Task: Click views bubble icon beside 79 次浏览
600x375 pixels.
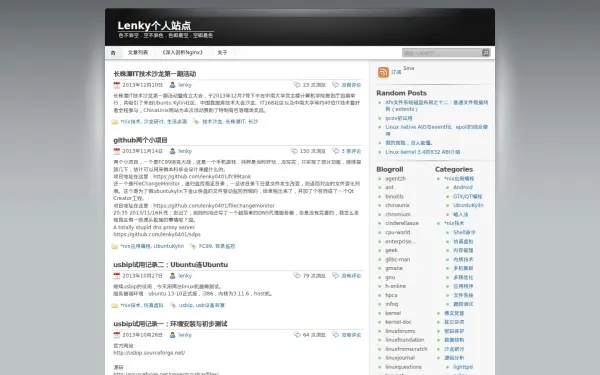Action: pos(297,275)
